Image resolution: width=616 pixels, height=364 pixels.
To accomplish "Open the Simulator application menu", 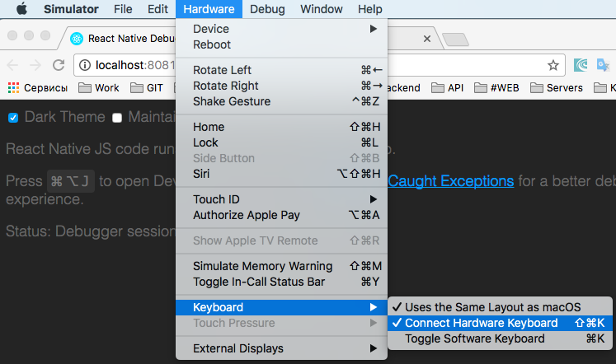I will pyautogui.click(x=71, y=9).
